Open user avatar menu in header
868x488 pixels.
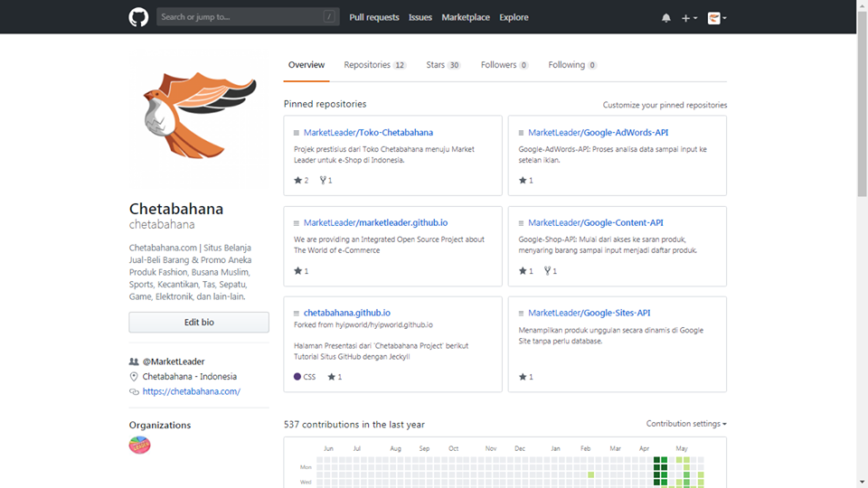(717, 18)
